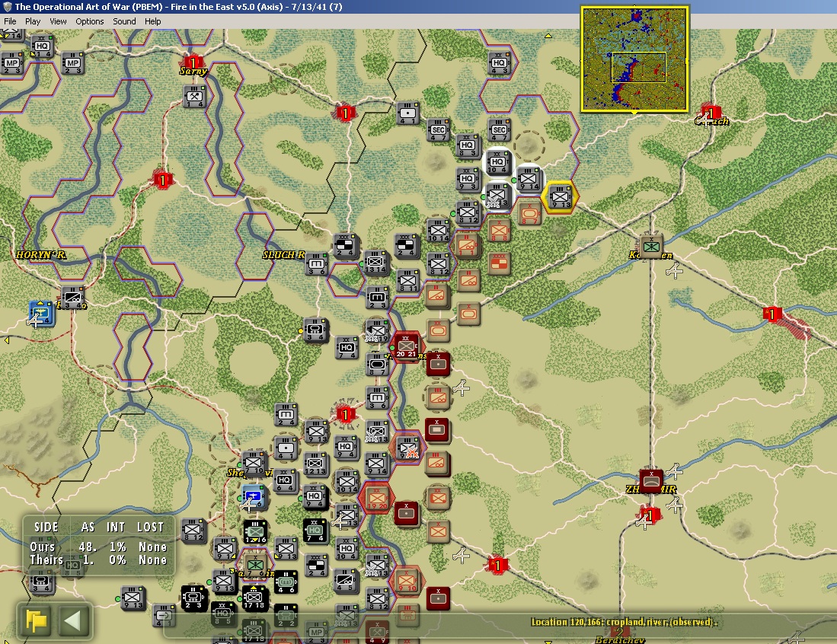
Task: Select the 8 11 infantry unit
Action: 408,281
